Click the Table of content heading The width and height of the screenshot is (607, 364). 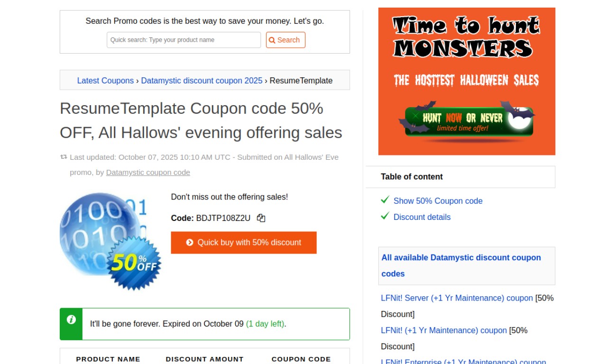(x=412, y=177)
